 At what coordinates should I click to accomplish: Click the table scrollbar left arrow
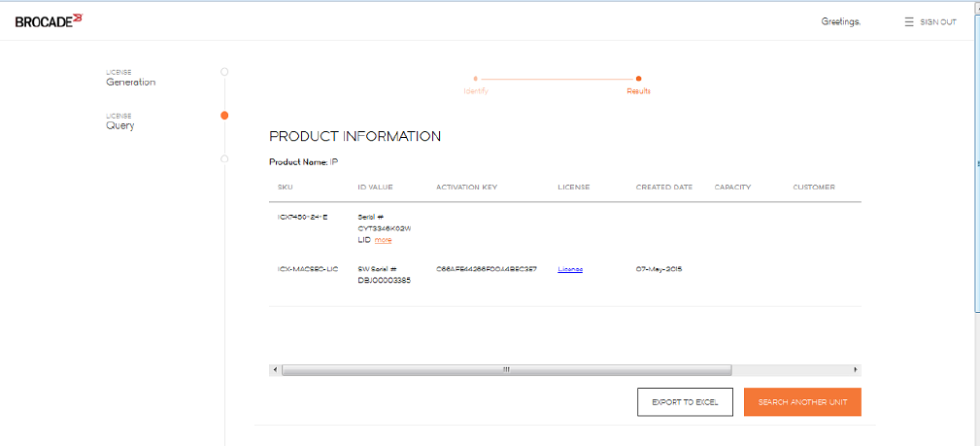[x=275, y=370]
